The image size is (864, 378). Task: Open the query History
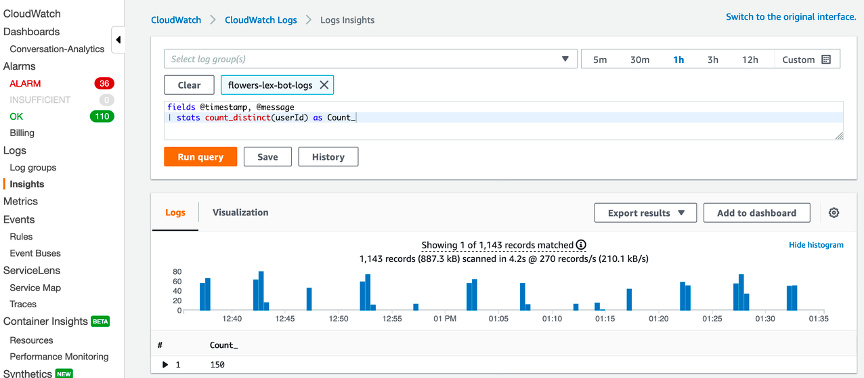coord(328,156)
